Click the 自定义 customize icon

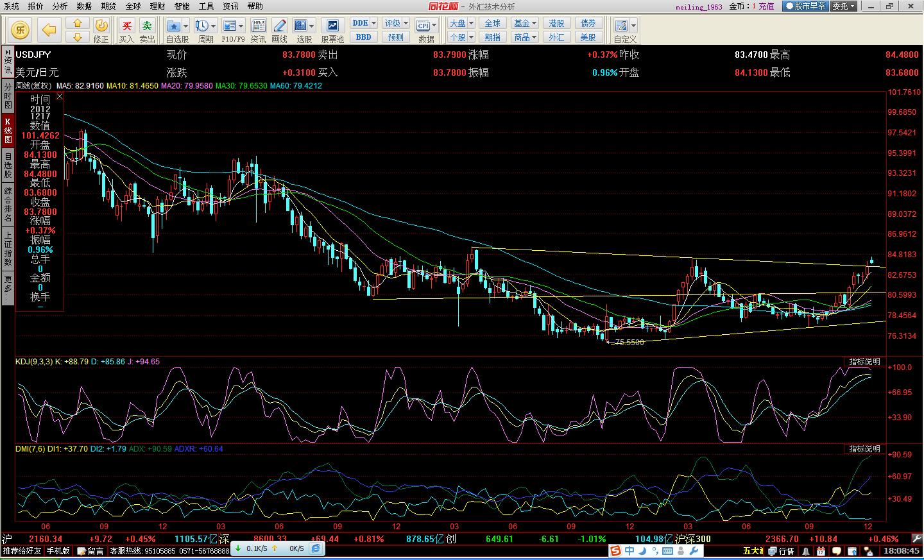click(x=621, y=26)
